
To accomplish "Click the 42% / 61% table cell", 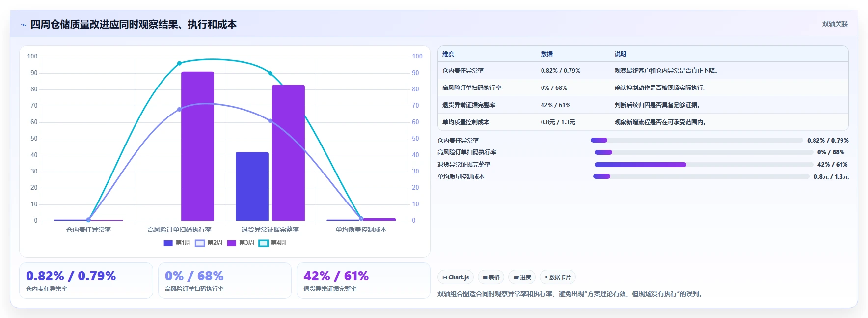I will pyautogui.click(x=556, y=105).
